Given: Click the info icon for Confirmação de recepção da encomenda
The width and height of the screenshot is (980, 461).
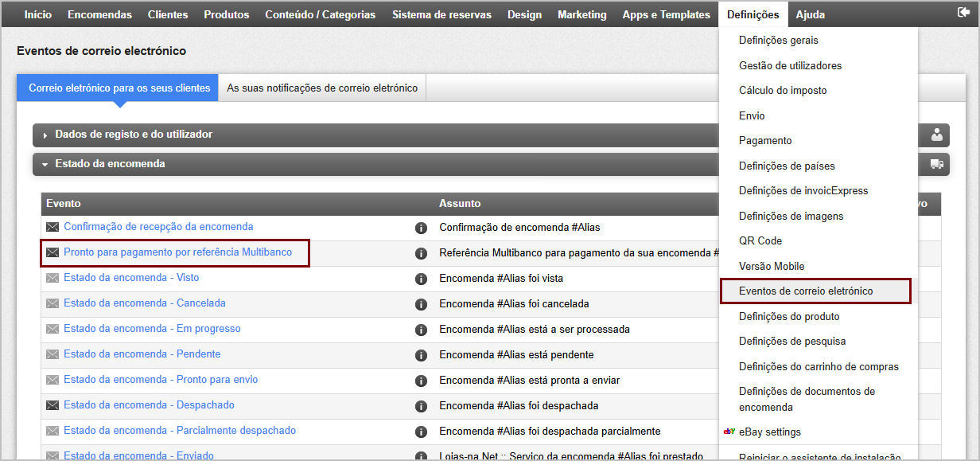Looking at the screenshot, I should [x=422, y=228].
